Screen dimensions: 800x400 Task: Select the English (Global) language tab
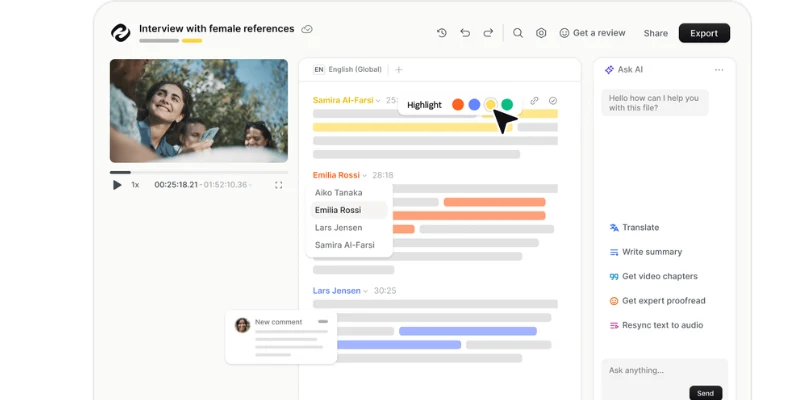(x=347, y=69)
